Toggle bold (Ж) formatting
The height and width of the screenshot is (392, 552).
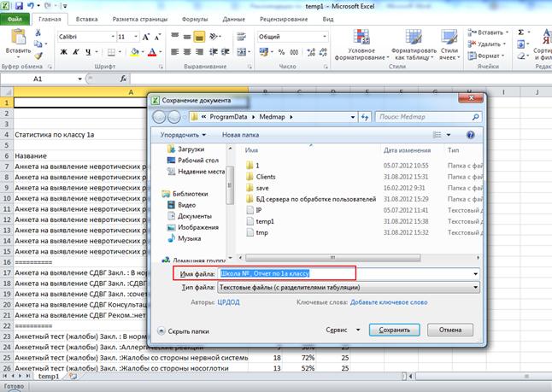[x=63, y=52]
